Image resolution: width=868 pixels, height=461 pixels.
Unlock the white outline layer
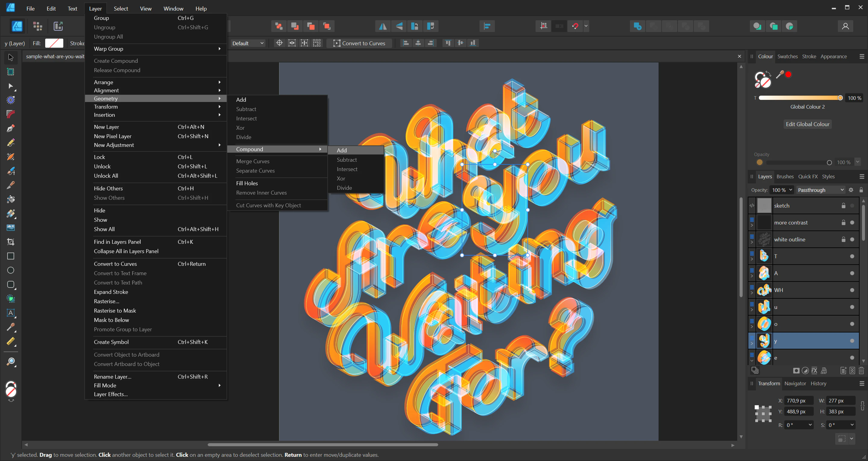pyautogui.click(x=843, y=240)
